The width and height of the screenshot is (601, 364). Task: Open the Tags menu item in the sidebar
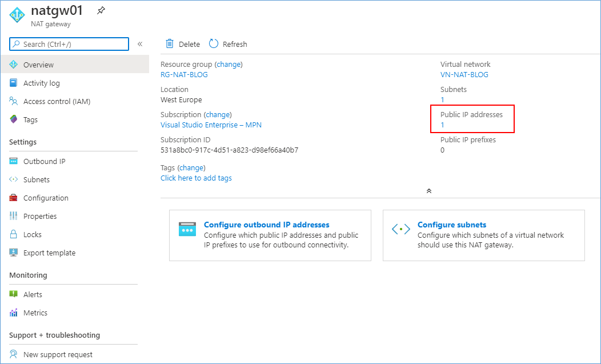point(30,119)
